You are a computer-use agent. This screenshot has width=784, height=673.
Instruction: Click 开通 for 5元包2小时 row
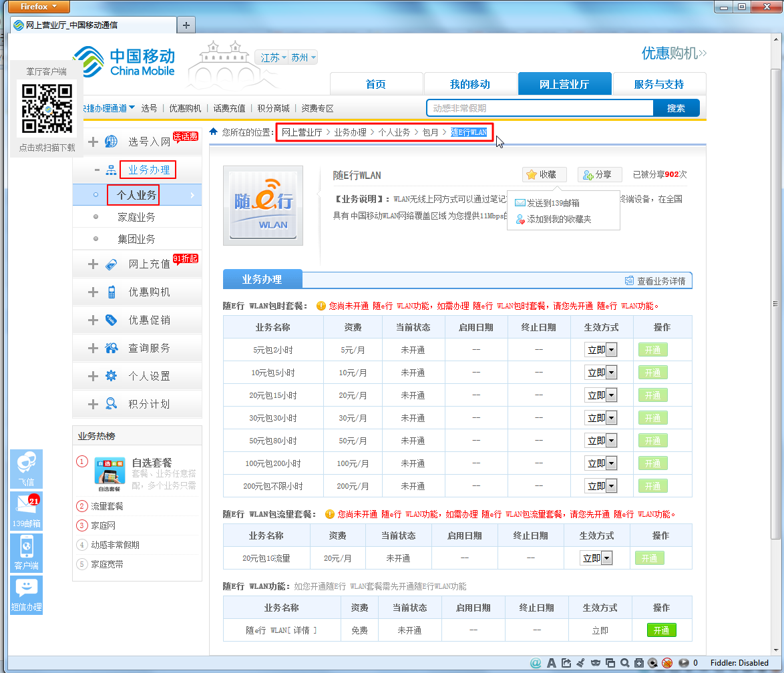pos(652,350)
